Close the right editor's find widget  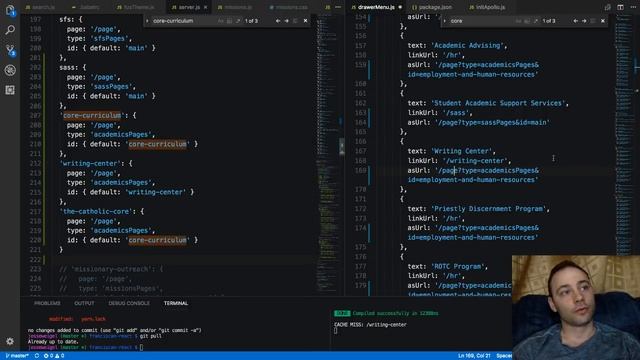click(x=603, y=21)
